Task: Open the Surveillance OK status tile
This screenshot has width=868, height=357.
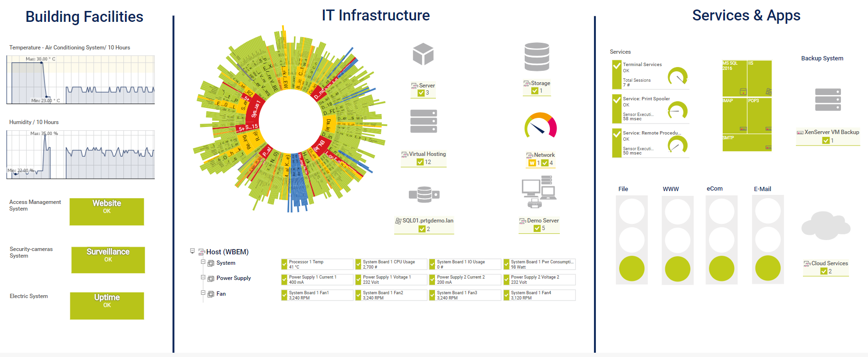Action: coord(108,260)
